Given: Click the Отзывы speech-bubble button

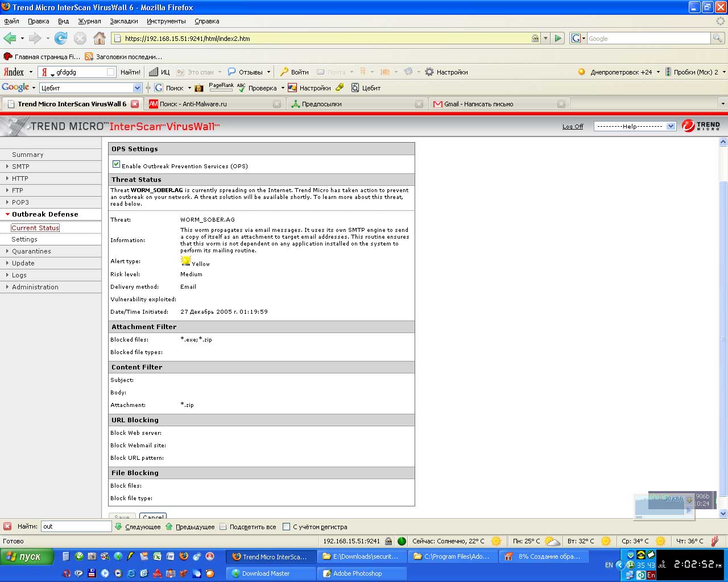Looking at the screenshot, I should tap(246, 72).
